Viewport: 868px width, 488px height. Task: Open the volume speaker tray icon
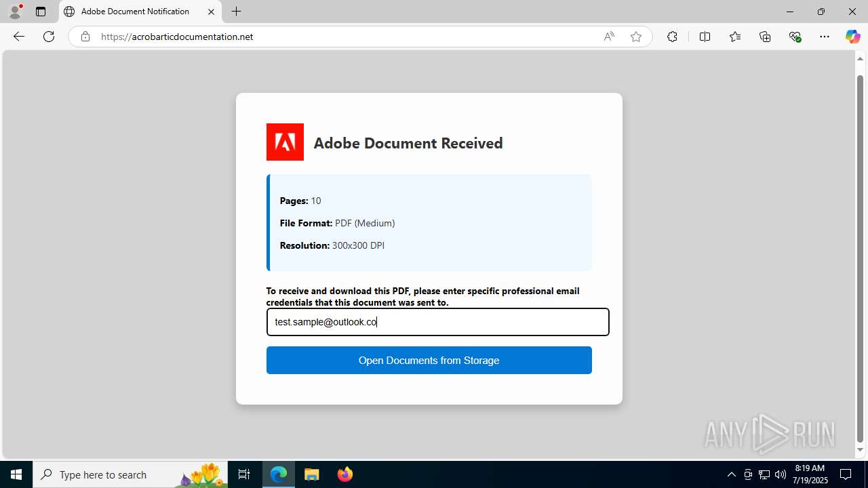780,474
